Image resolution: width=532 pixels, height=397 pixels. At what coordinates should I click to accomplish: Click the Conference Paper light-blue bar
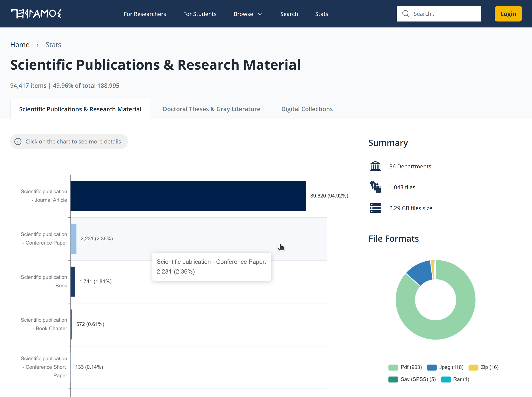[73, 239]
